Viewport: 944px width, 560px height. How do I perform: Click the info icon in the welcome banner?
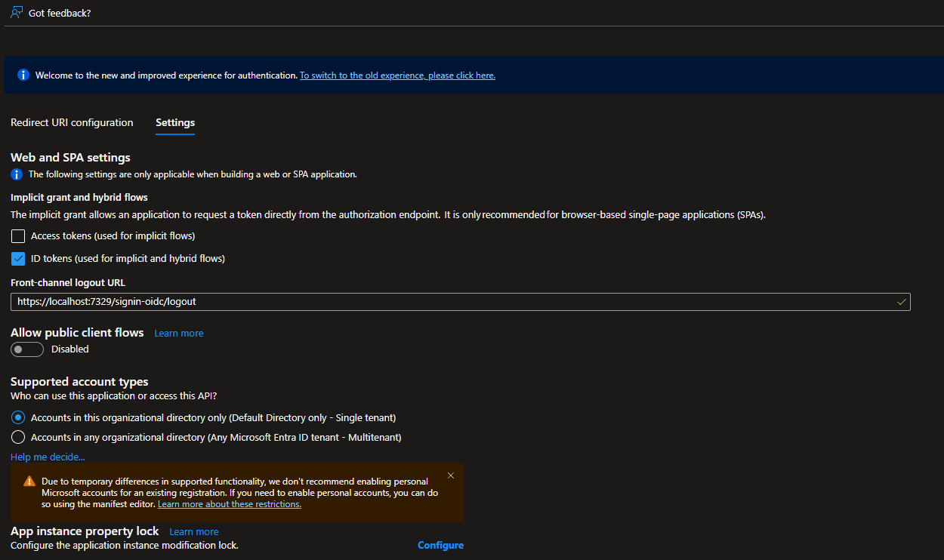(23, 74)
